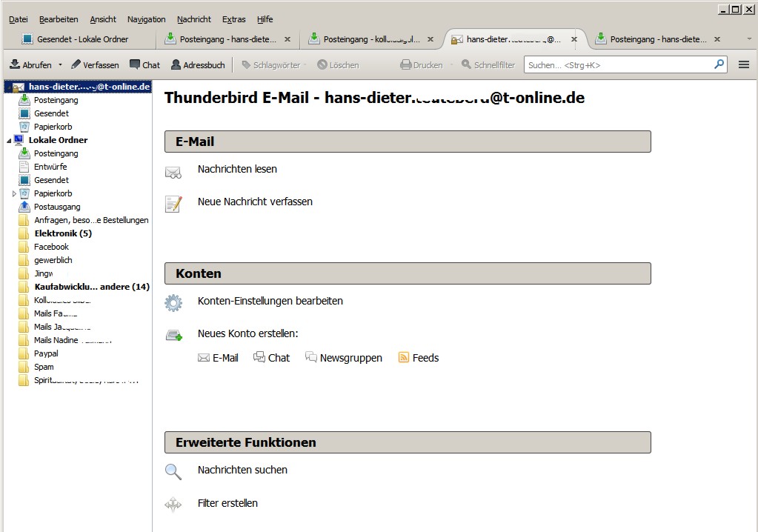Expand the Papierkorb under Lokale Ordner
Screen dimensions: 758x532
point(14,193)
